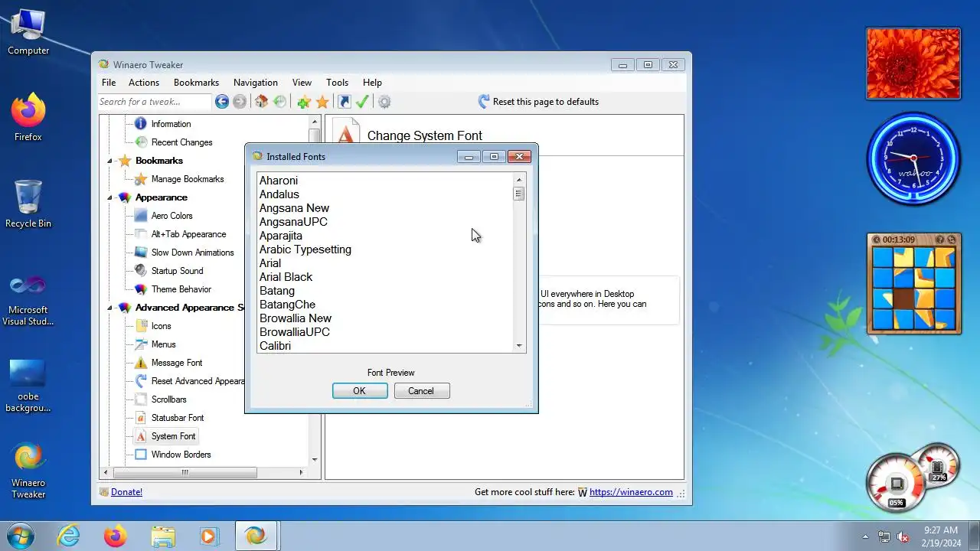Collapse the Bookmarks tree category
Image resolution: width=980 pixels, height=551 pixels.
[x=109, y=161]
